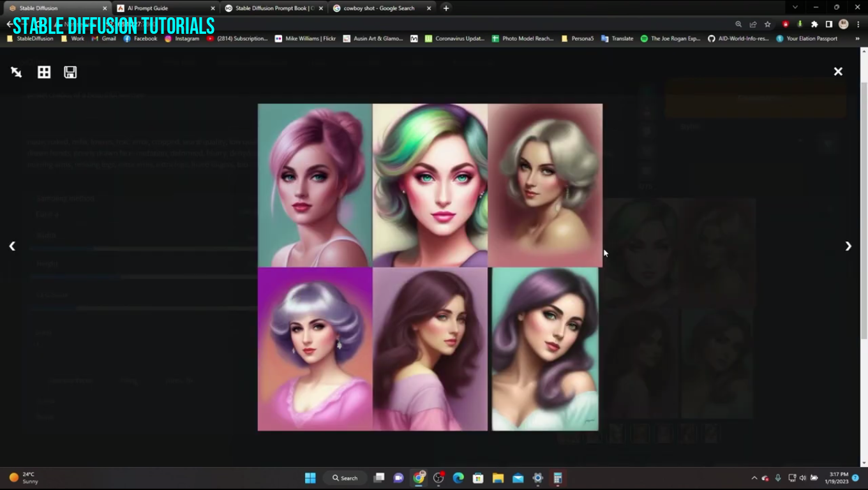This screenshot has height=490, width=868.
Task: Close the AI Prompt Guide tab
Action: [213, 8]
